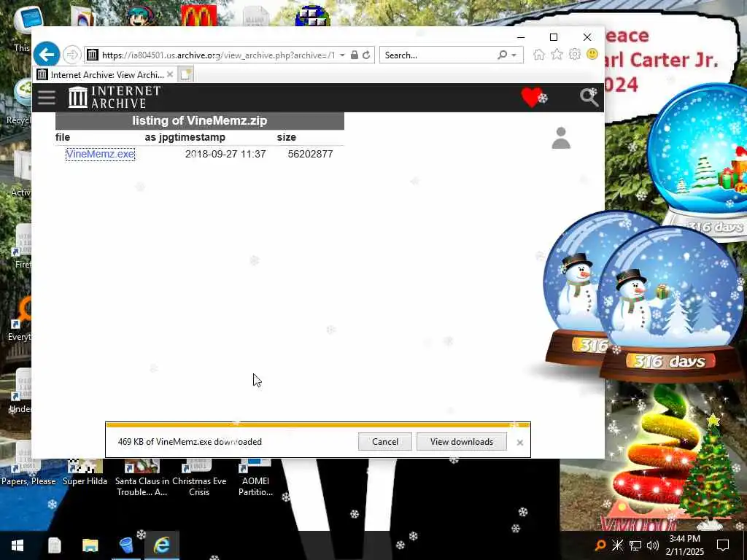This screenshot has width=747, height=560.
Task: Click the front snowman globe 316 days widget
Action: pyautogui.click(x=670, y=305)
